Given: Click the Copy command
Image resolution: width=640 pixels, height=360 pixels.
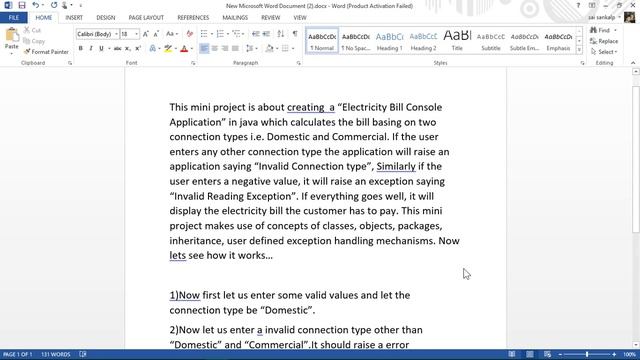Looking at the screenshot, I should [34, 41].
